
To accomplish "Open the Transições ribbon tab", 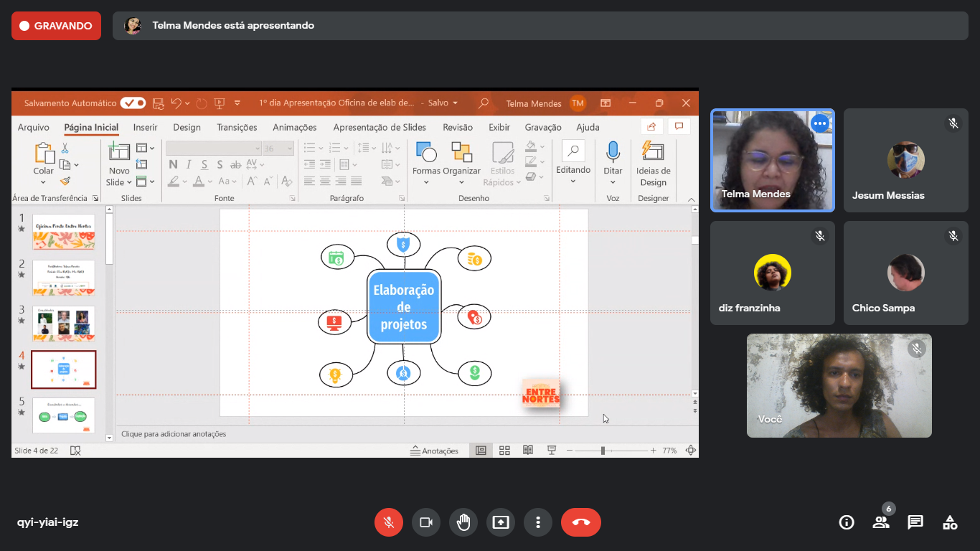I will (x=237, y=127).
